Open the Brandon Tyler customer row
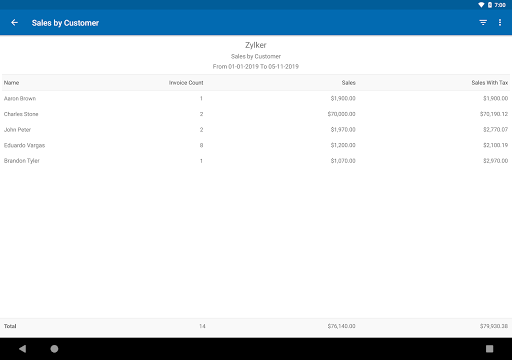 (256, 161)
